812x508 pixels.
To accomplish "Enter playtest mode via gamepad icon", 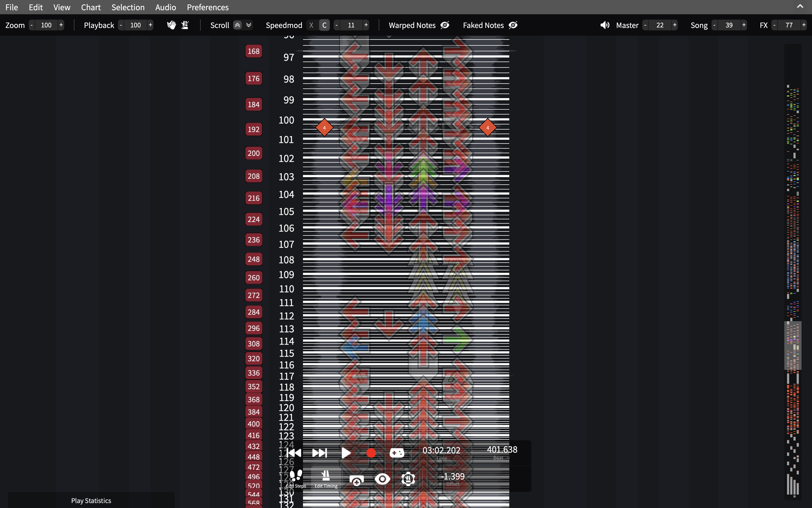I will [397, 453].
